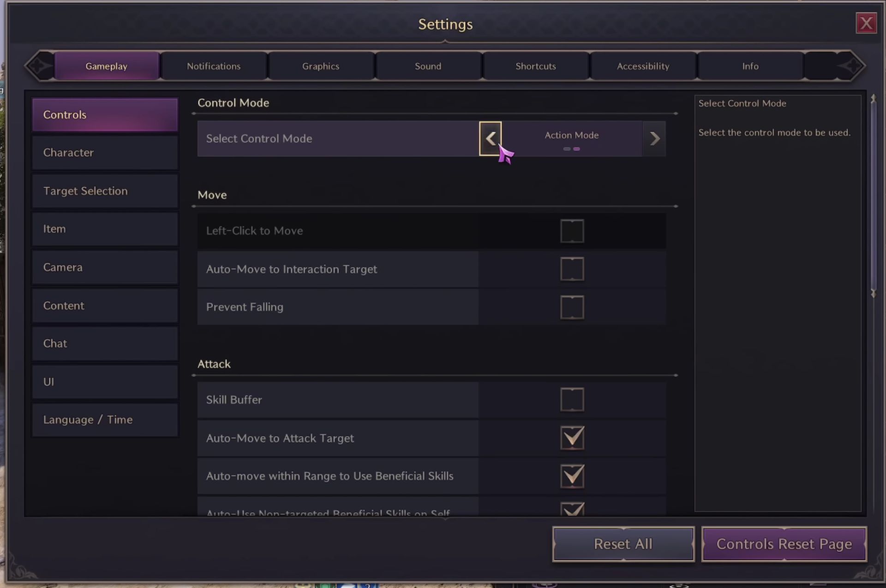This screenshot has width=886, height=588.
Task: Click the Reset All button
Action: pyautogui.click(x=623, y=544)
